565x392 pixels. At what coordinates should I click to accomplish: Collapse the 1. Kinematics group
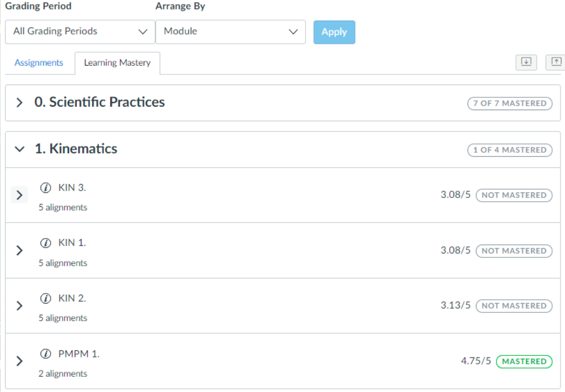click(19, 149)
